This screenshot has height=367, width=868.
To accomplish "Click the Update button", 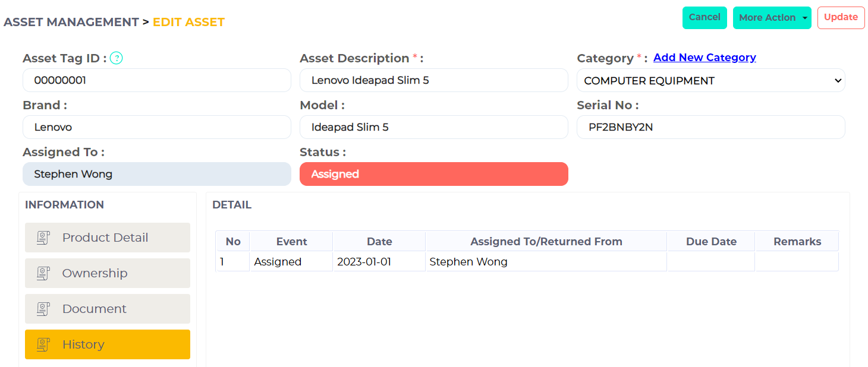I will pos(841,18).
